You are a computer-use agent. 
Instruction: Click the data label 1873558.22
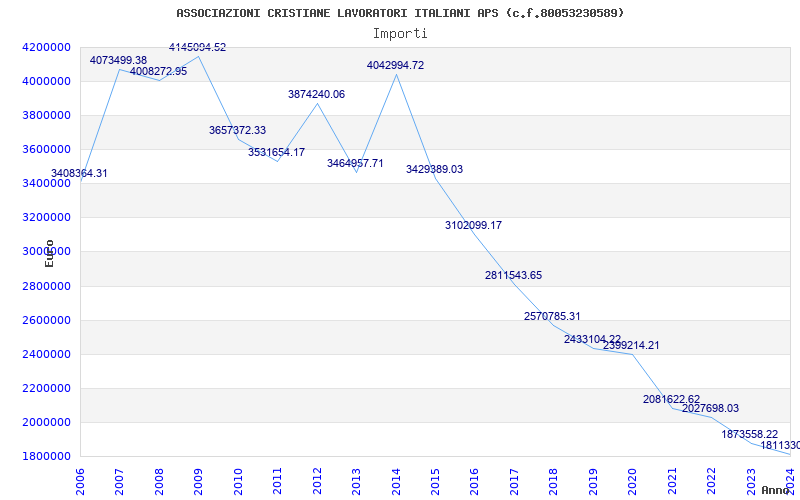click(x=749, y=435)
